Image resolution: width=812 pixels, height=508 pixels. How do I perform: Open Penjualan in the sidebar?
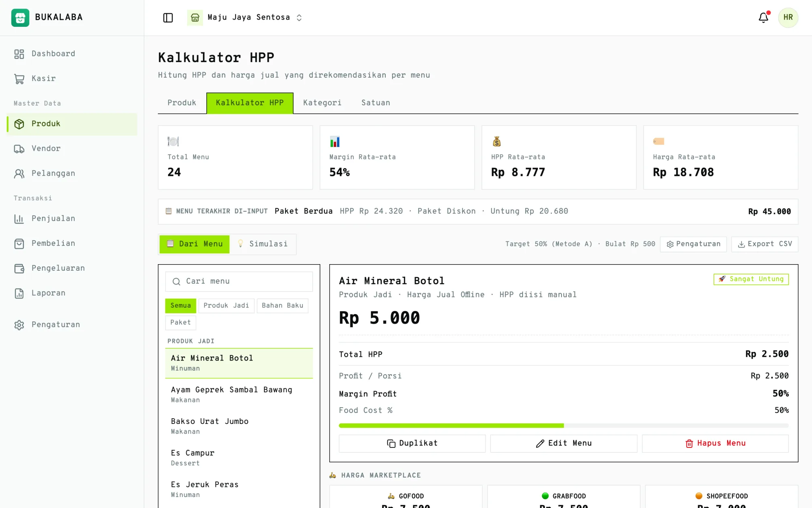point(72,219)
